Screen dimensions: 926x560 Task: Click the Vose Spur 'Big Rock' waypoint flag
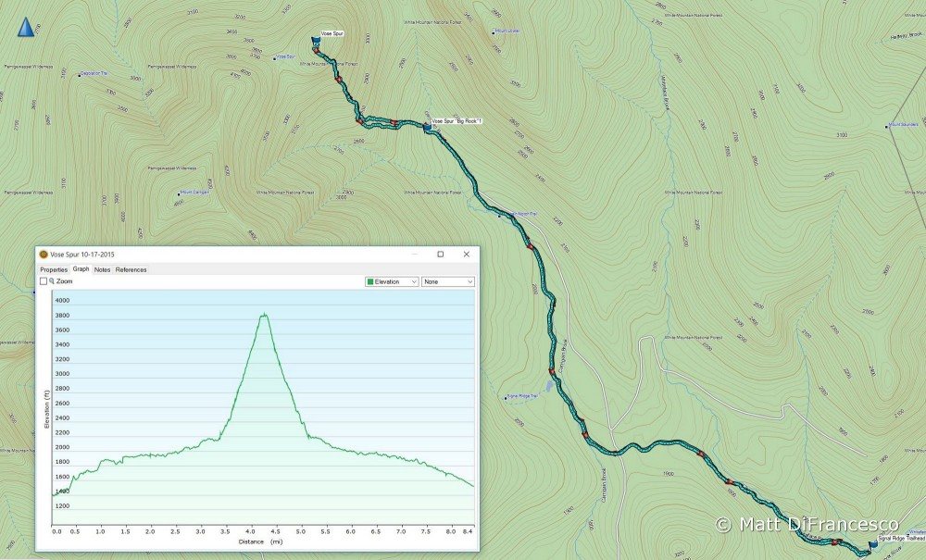coord(428,126)
